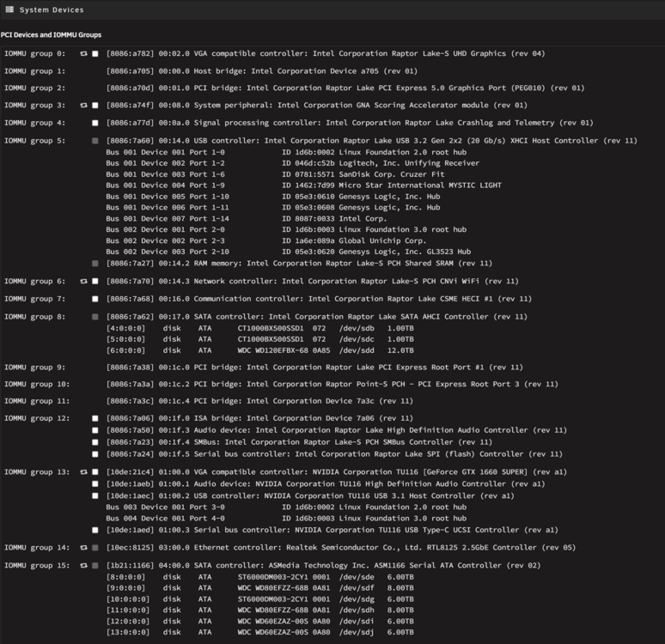Click the PCI Express Root Port #1 entry
Screen dimensions: 665x644
pos(314,368)
